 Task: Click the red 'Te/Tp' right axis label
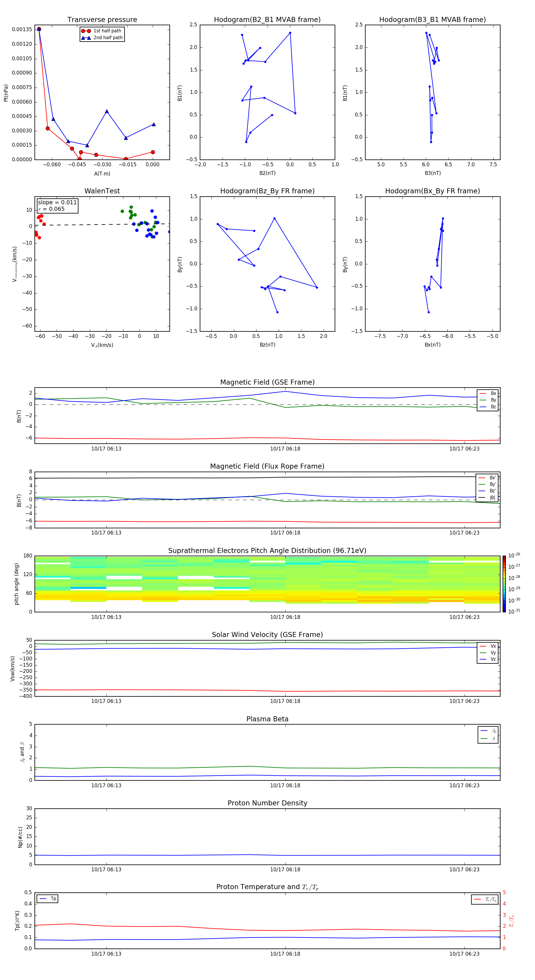(x=512, y=921)
